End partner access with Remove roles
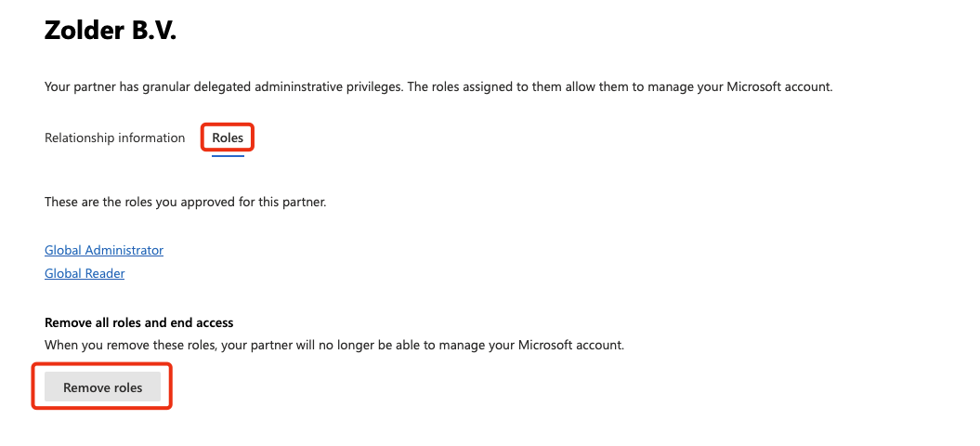The width and height of the screenshot is (980, 446). click(102, 387)
